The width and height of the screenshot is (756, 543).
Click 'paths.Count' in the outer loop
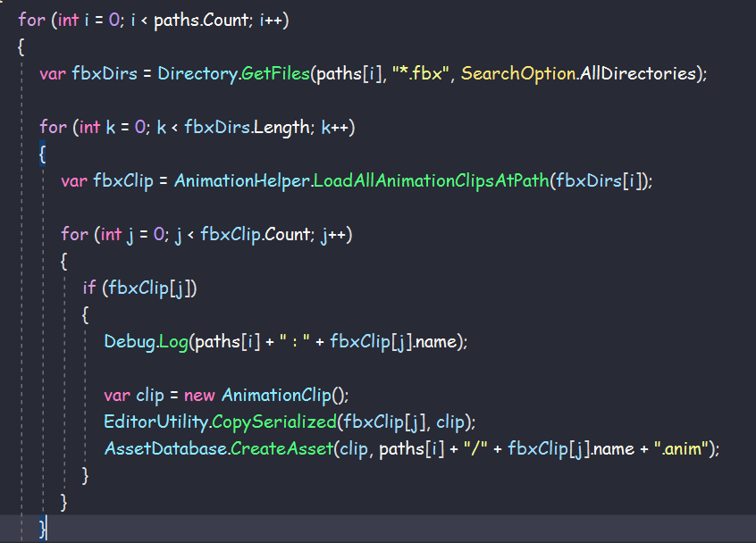(x=201, y=21)
